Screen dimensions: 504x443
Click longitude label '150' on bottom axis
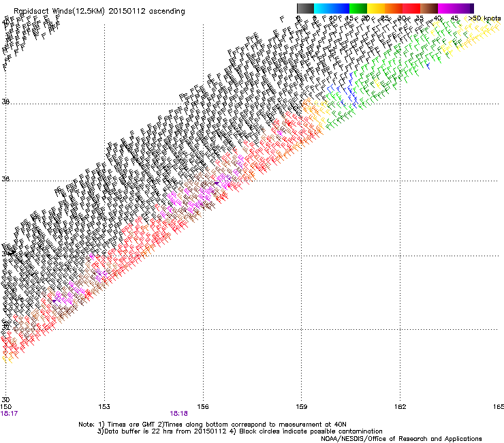coord(6,407)
